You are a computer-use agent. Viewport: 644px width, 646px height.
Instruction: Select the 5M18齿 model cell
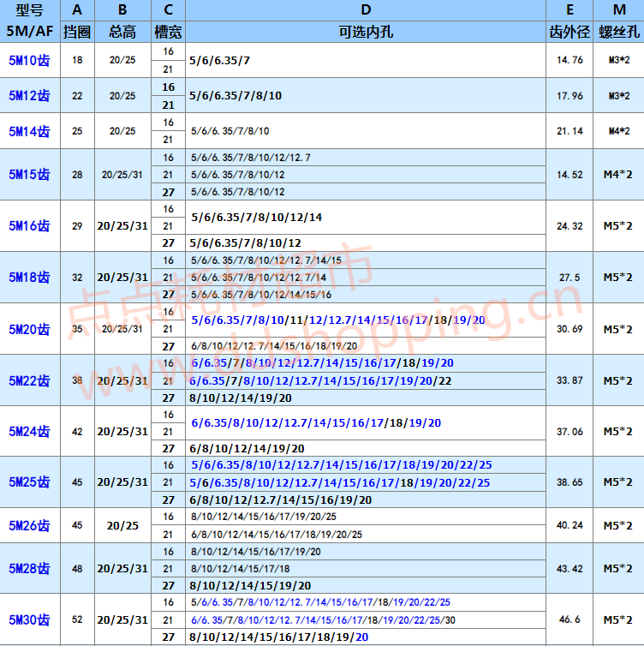coord(30,278)
